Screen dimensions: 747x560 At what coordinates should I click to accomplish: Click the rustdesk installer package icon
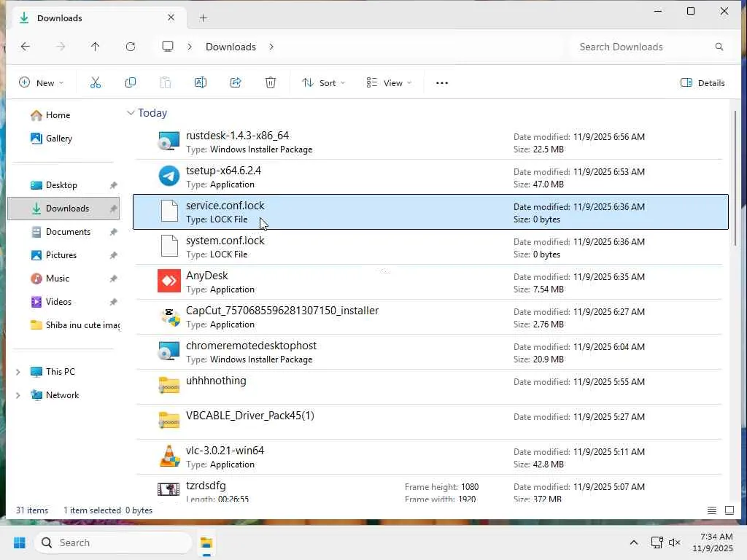pos(169,141)
